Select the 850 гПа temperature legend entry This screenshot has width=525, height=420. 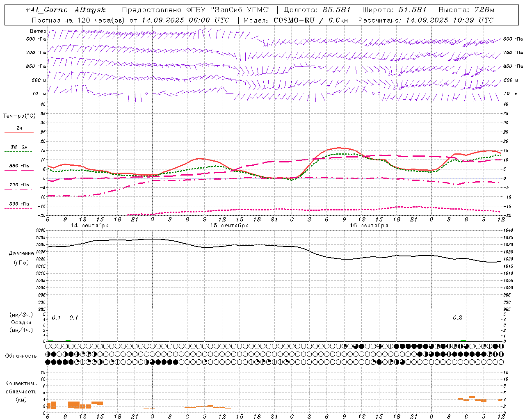[x=19, y=166]
